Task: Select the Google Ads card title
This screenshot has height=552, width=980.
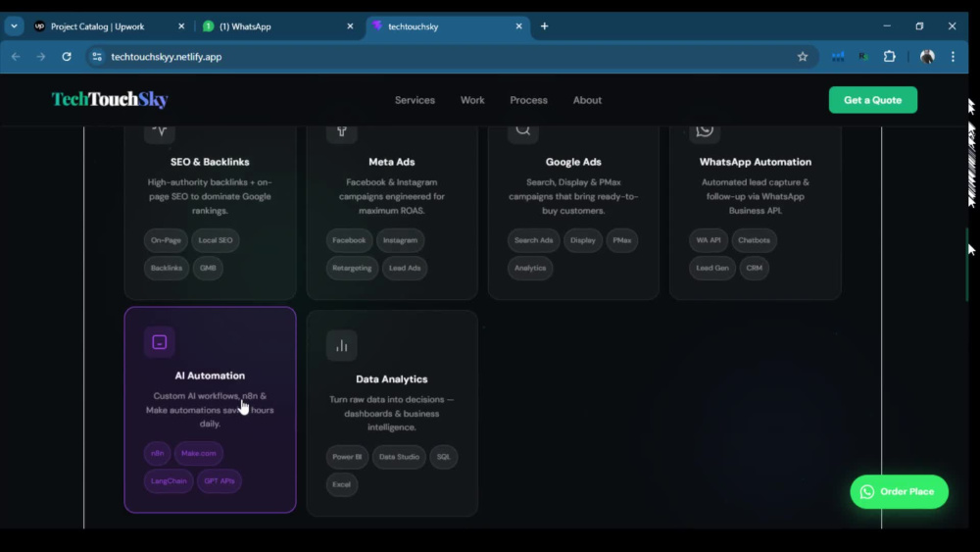Action: click(573, 162)
